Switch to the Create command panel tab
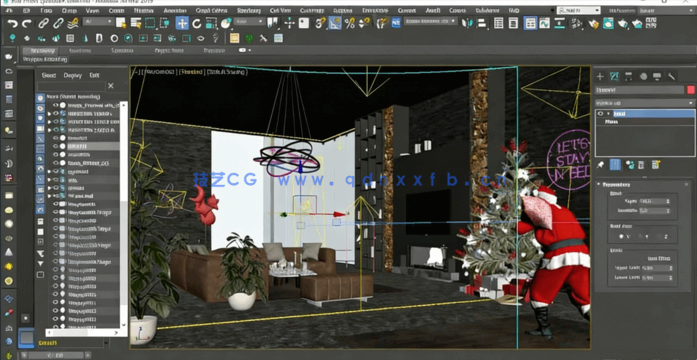Image resolution: width=697 pixels, height=360 pixels. [x=600, y=76]
